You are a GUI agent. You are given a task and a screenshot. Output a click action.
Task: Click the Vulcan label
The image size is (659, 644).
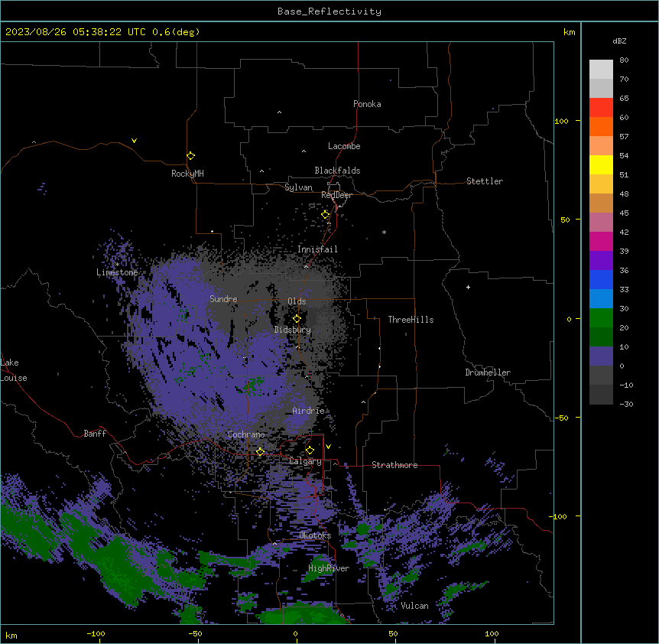[x=415, y=606]
